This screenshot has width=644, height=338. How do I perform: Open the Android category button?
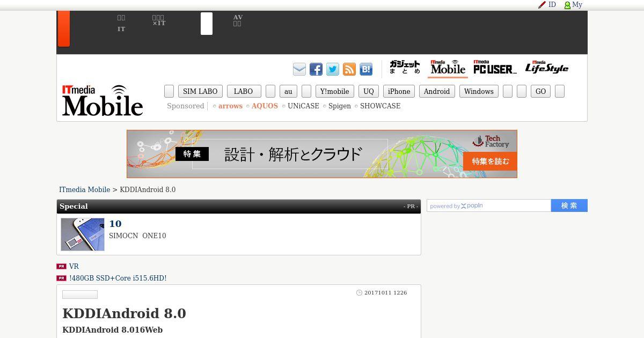(437, 91)
